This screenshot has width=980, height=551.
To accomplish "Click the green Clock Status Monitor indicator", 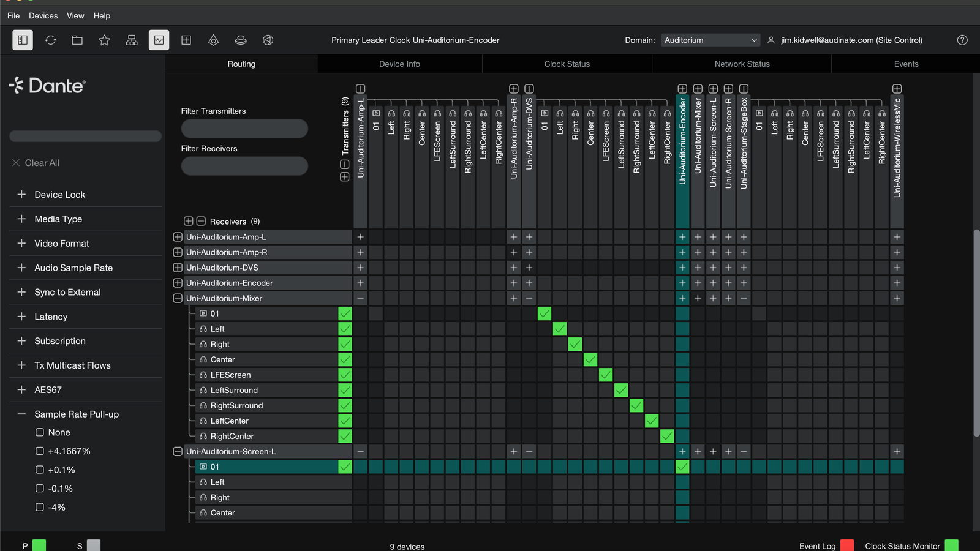I will (x=951, y=545).
